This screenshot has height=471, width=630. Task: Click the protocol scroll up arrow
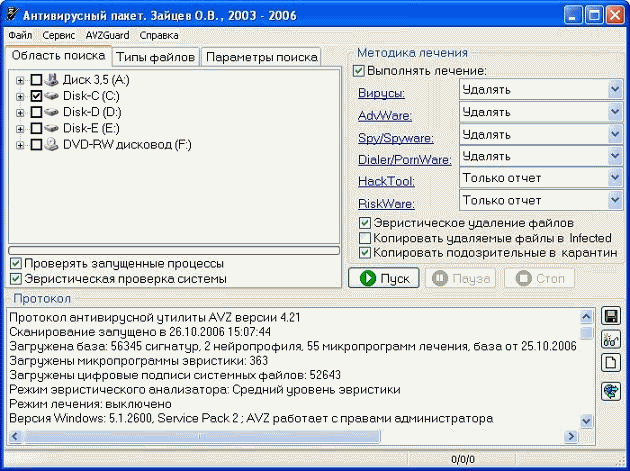(587, 317)
